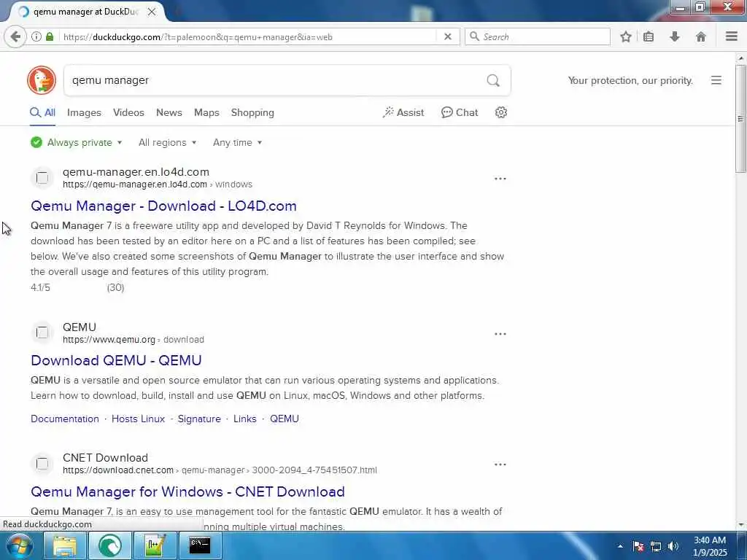Open the Pale Moon hamburger menu
747x560 pixels.
click(x=732, y=36)
